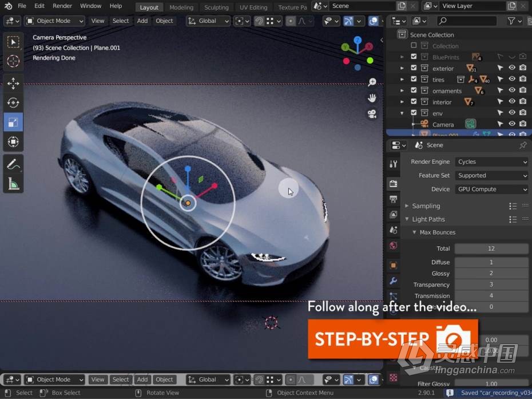Pick the Move tool in the toolbar
The image size is (532, 399).
coord(13,83)
